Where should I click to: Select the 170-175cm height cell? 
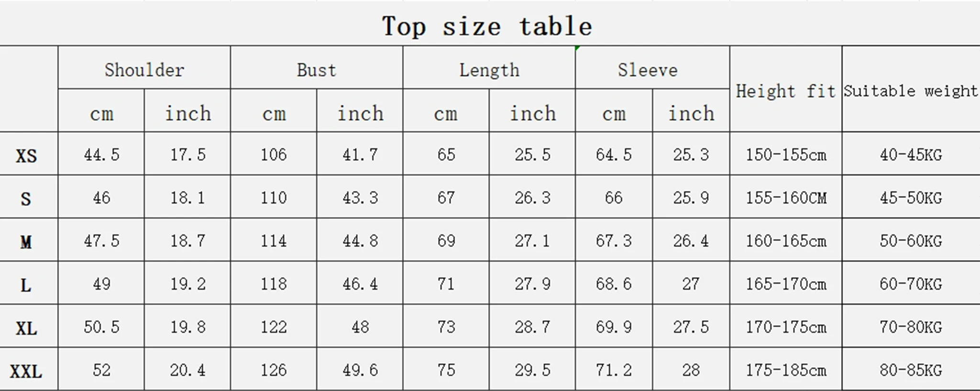click(x=786, y=326)
